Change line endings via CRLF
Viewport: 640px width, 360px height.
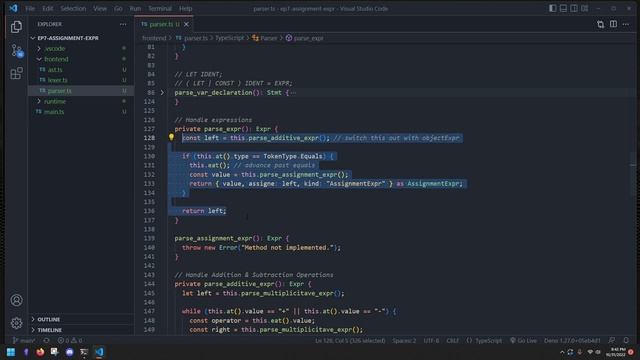pos(452,340)
